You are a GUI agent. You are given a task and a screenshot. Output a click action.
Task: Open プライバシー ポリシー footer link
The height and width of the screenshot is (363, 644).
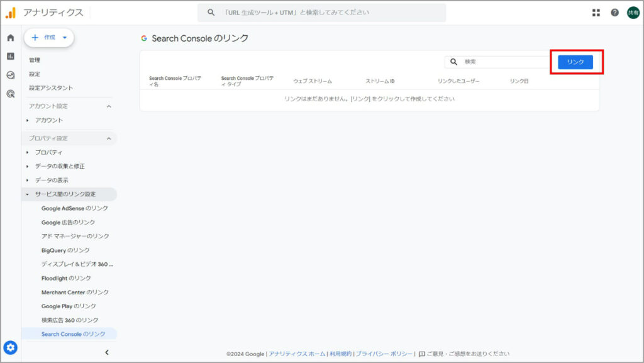(384, 354)
